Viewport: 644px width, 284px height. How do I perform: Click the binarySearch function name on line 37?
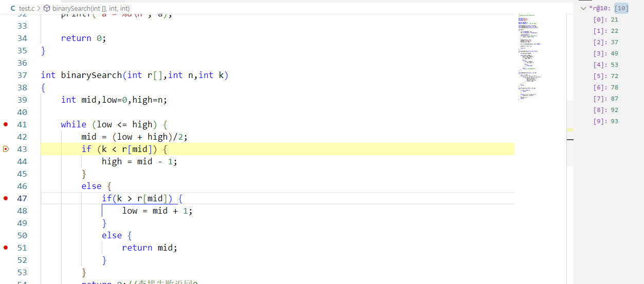pyautogui.click(x=91, y=75)
